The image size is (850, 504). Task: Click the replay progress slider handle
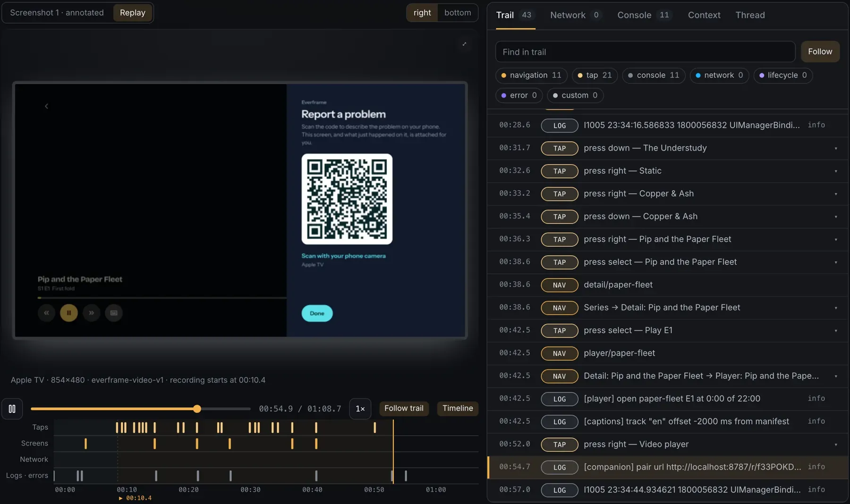click(x=197, y=409)
